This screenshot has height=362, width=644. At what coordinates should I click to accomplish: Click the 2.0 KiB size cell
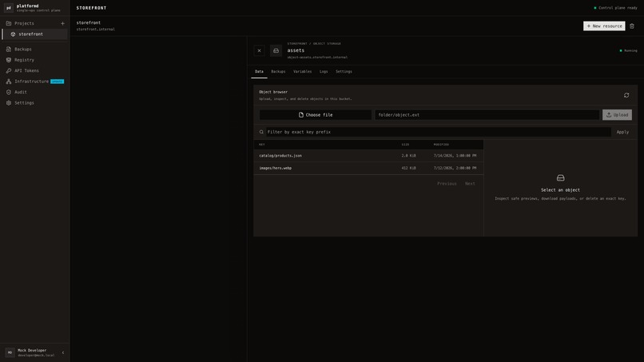[408, 156]
